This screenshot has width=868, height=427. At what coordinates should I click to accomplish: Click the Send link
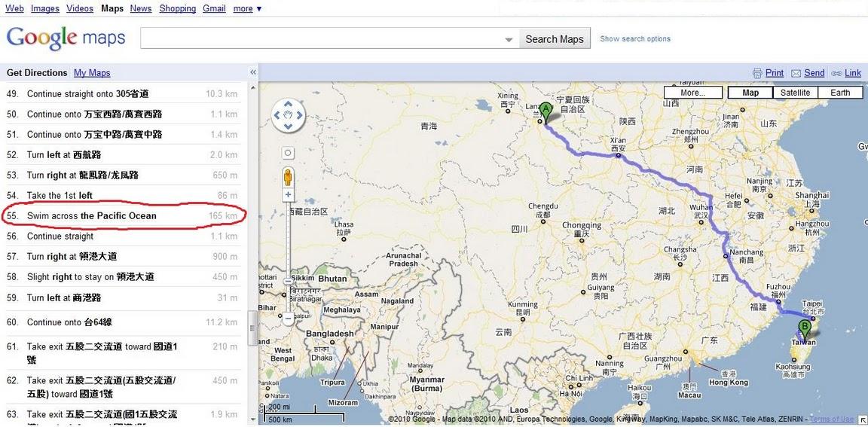click(x=815, y=73)
